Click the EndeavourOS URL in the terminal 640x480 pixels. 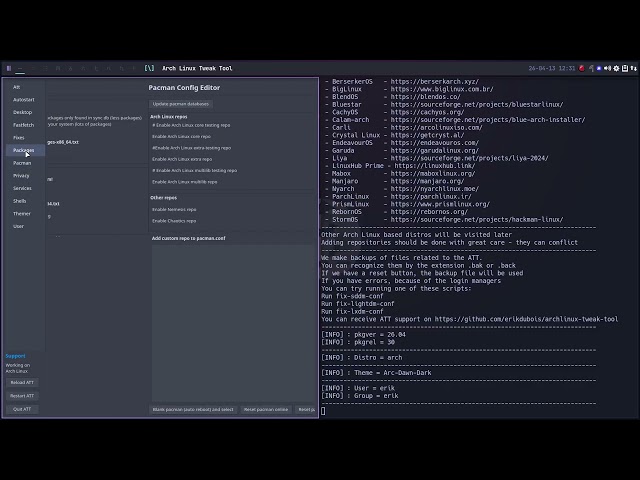coord(434,143)
